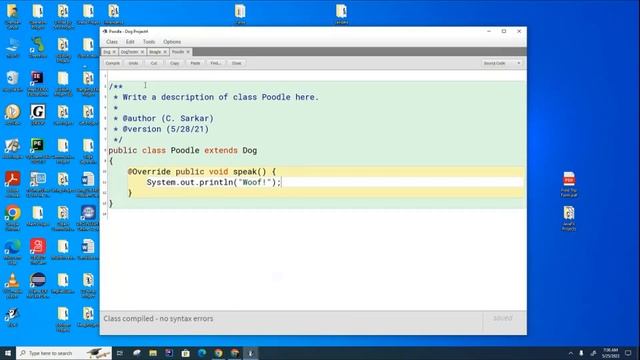
Task: Click the Undo toolbar button
Action: click(133, 63)
